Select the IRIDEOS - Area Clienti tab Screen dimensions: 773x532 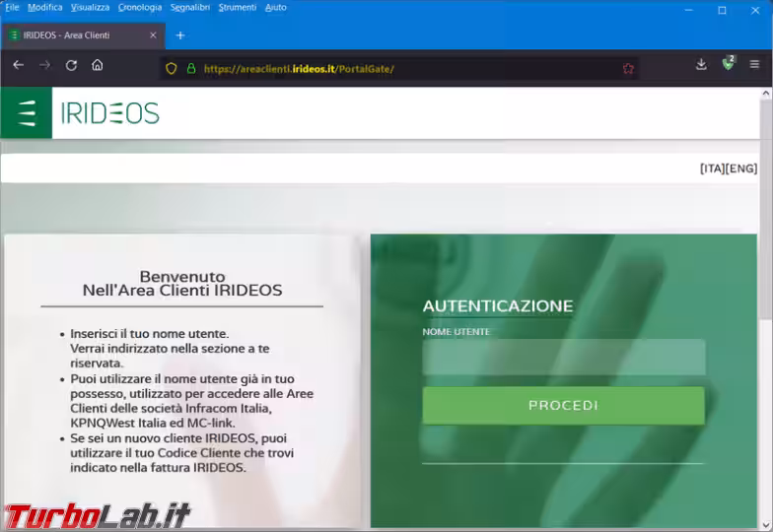coord(82,35)
